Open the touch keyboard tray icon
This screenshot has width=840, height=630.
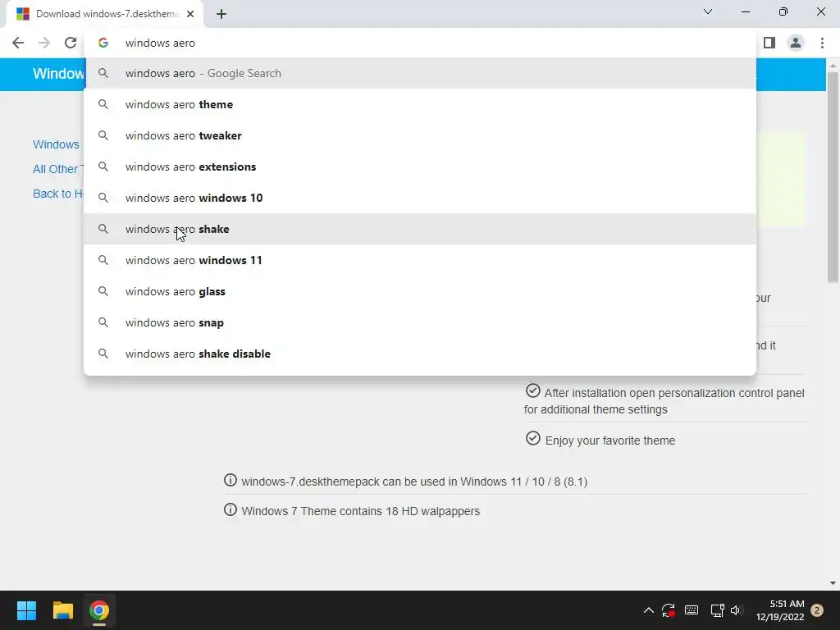point(692,610)
